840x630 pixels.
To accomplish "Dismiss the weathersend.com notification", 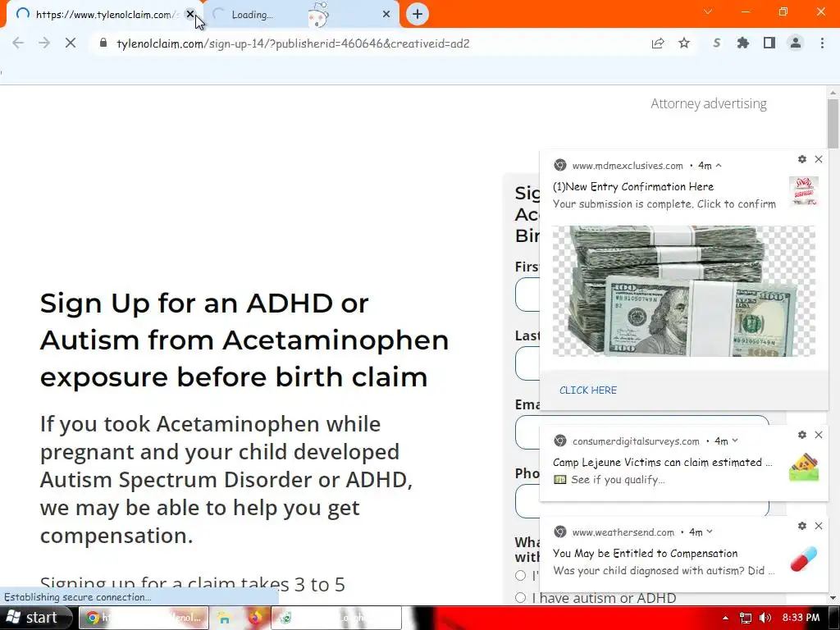I will [819, 526].
